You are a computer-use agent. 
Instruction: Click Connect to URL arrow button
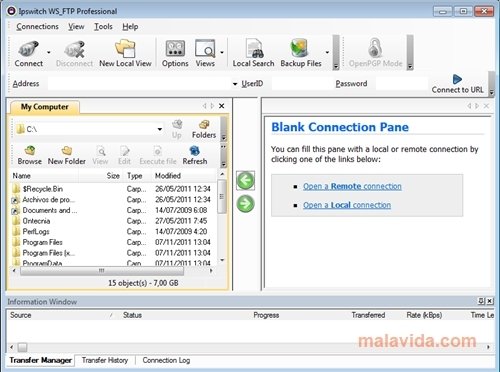coord(457,79)
